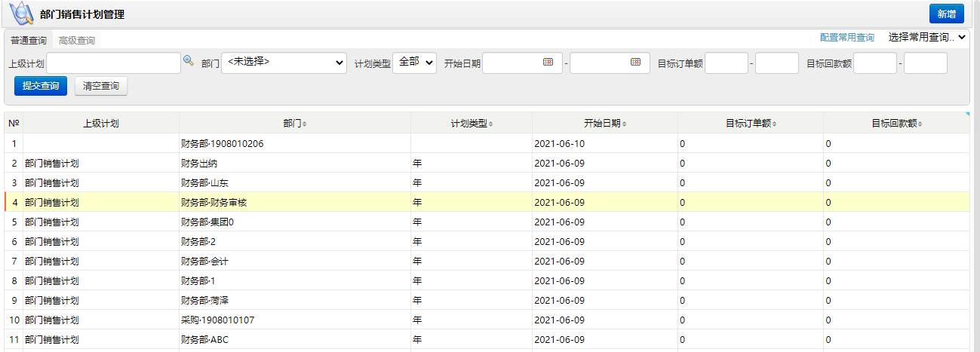The height and width of the screenshot is (352, 980).
Task: Sort by 部门 column sort arrows
Action: pos(304,124)
